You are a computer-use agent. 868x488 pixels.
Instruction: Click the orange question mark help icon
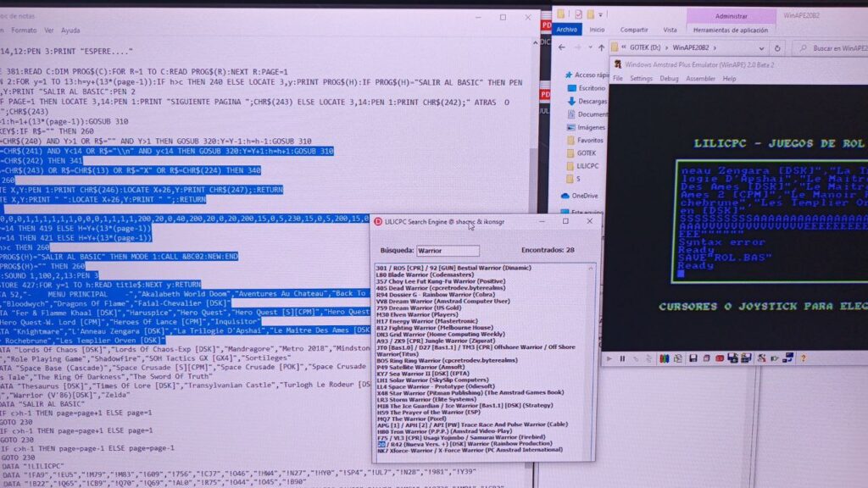point(804,358)
